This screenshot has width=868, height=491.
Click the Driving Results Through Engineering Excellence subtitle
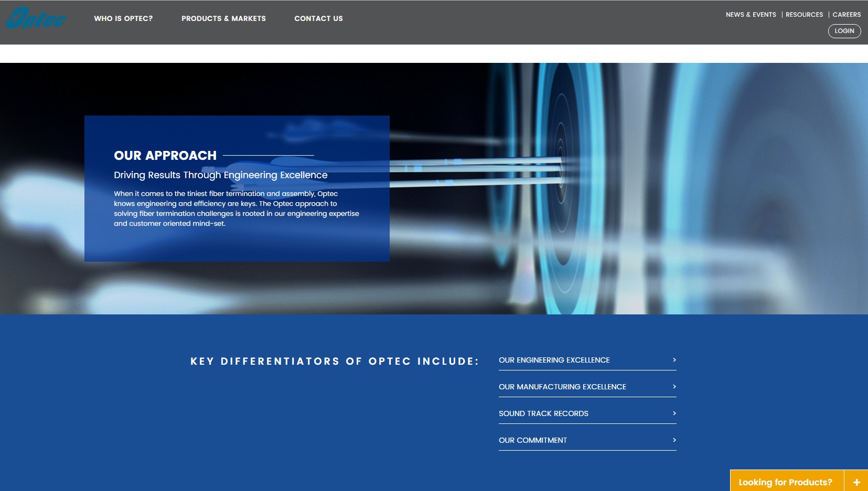[221, 175]
